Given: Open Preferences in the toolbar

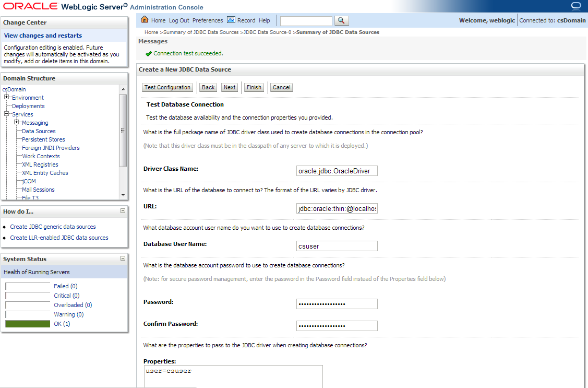Looking at the screenshot, I should click(x=208, y=21).
